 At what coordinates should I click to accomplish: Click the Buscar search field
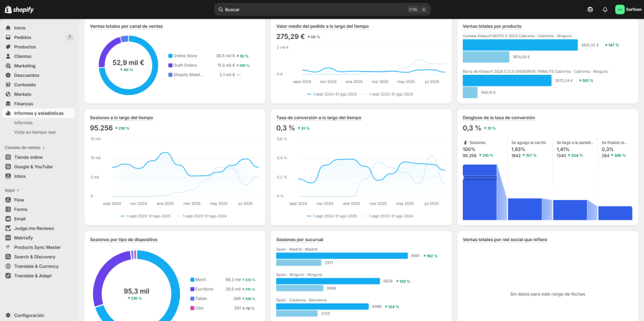point(314,9)
